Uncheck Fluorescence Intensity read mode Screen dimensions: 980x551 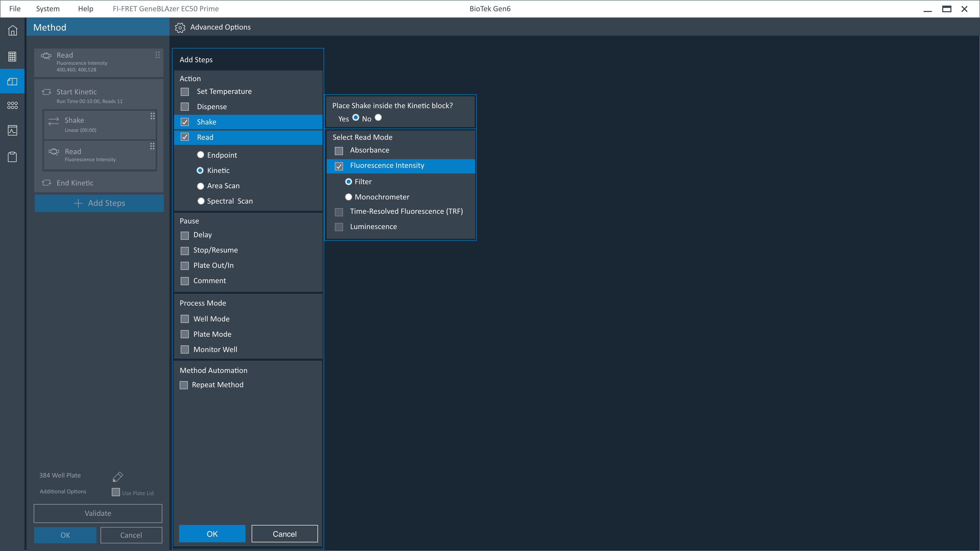click(339, 166)
